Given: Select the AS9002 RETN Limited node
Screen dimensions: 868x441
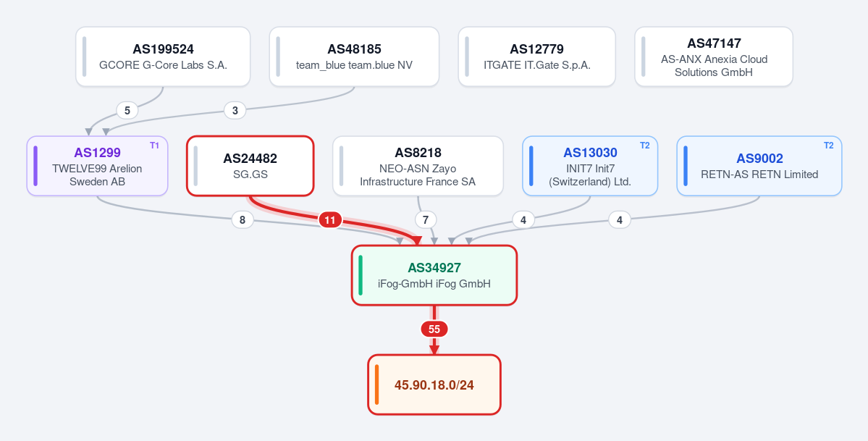Looking at the screenshot, I should (759, 167).
